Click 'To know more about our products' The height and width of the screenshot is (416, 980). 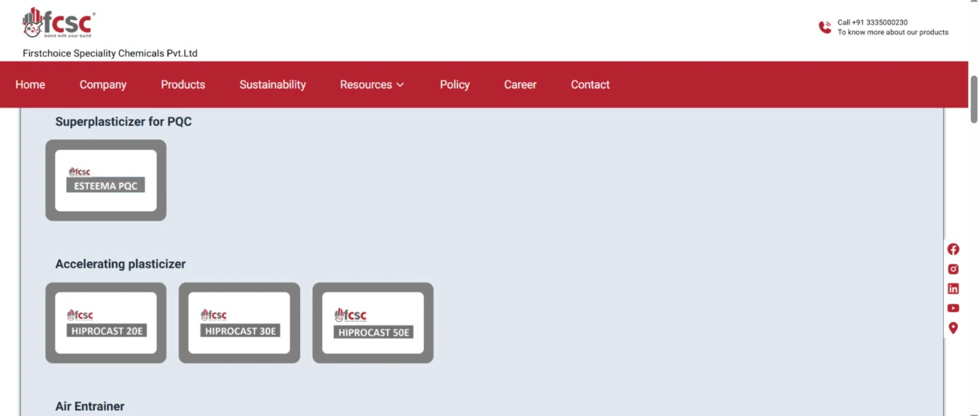coord(893,32)
